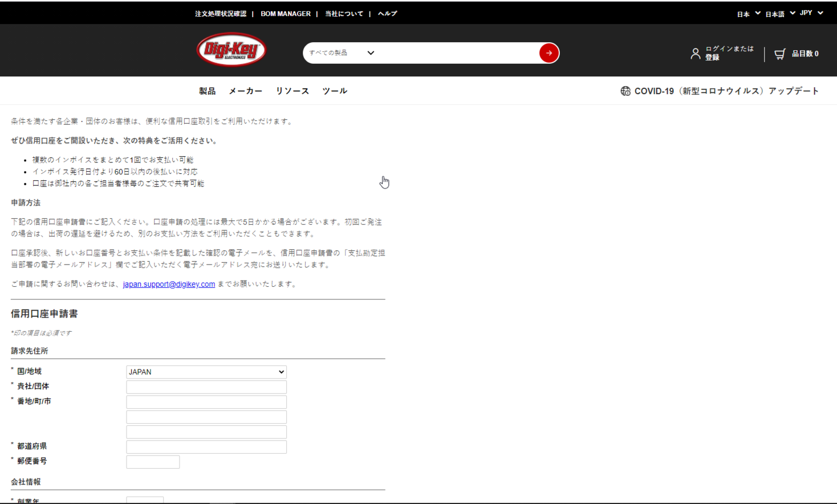This screenshot has height=504, width=837.
Task: Open the リソース navigation menu
Action: [x=291, y=90]
